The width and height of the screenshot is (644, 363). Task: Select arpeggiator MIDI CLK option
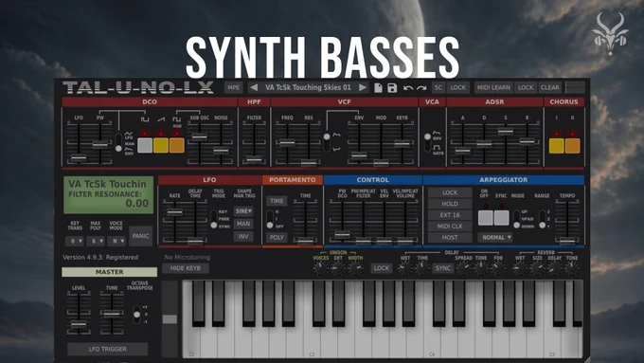tap(450, 227)
